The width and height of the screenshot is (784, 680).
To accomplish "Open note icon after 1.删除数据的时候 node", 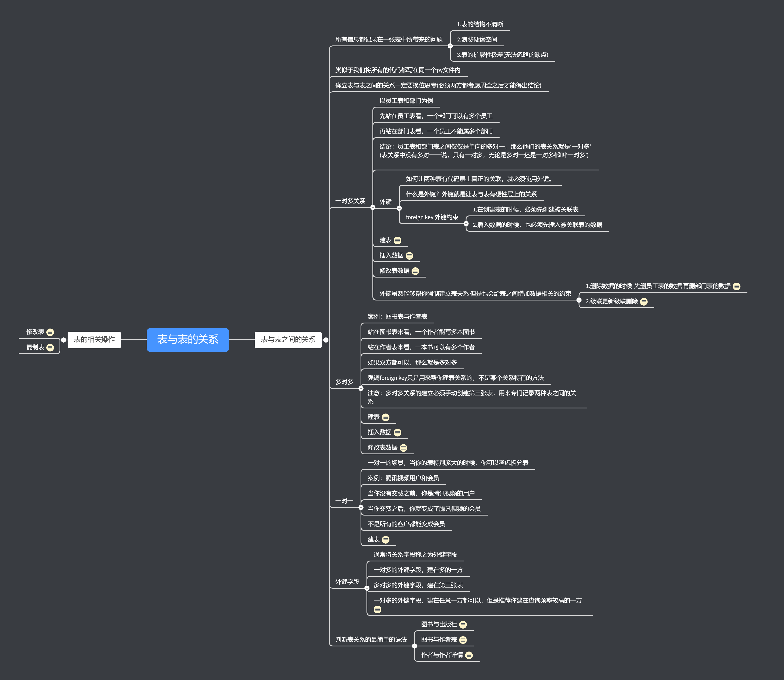I will [737, 286].
